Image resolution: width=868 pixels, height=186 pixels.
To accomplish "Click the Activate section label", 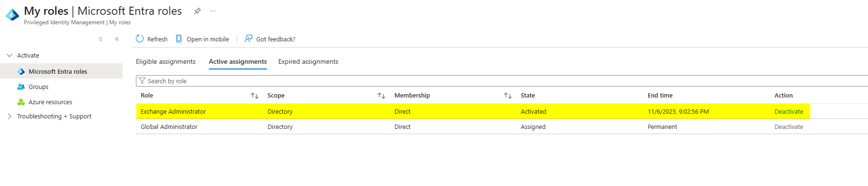I will (28, 55).
